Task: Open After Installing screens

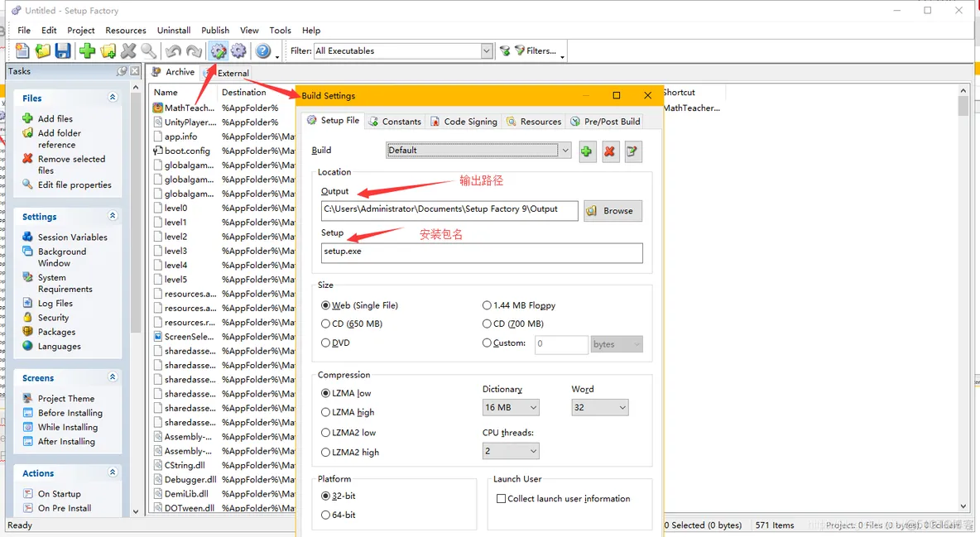Action: coord(66,441)
